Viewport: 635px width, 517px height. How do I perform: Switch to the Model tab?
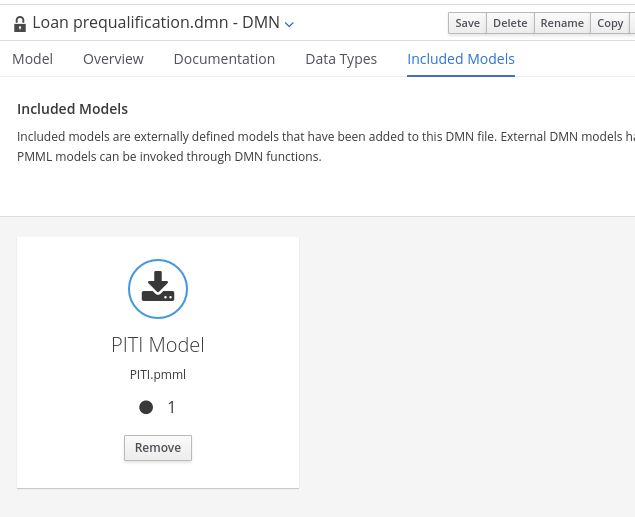[x=33, y=59]
